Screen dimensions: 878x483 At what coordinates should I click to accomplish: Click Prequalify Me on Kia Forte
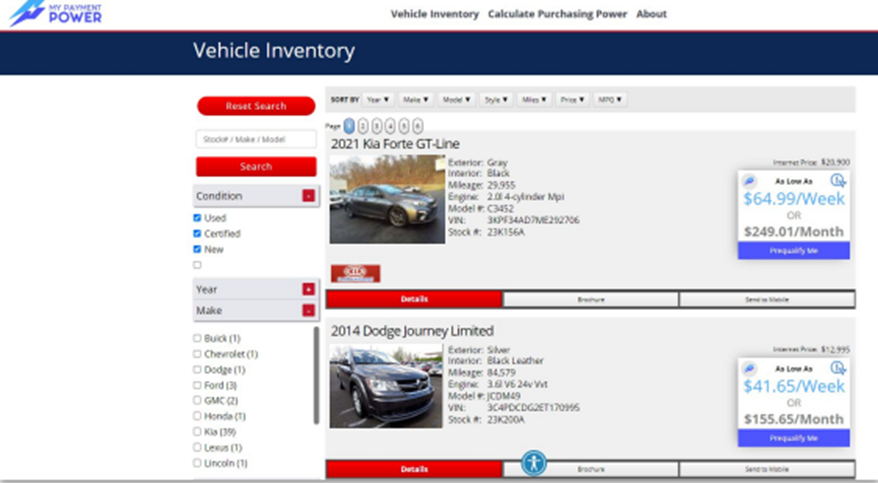click(793, 251)
